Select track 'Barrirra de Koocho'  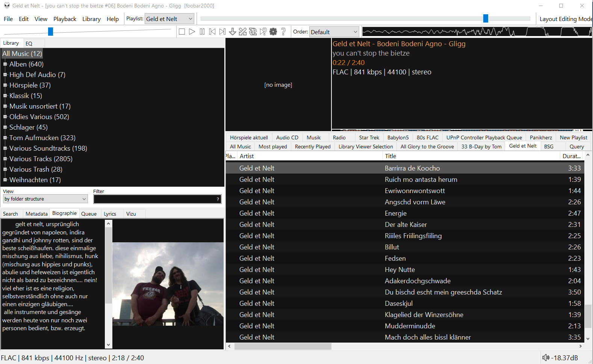tap(405, 168)
